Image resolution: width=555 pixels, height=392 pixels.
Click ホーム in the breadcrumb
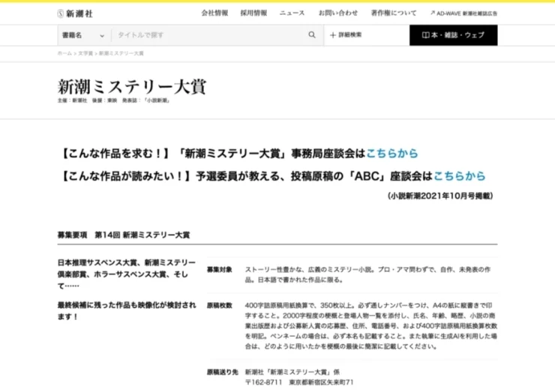[x=64, y=53]
